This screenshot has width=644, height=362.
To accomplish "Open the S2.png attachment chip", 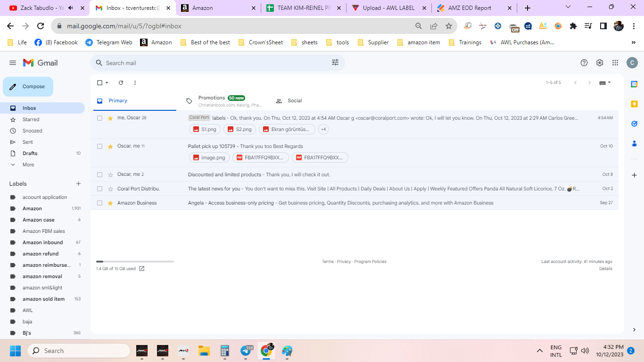I will (x=240, y=129).
